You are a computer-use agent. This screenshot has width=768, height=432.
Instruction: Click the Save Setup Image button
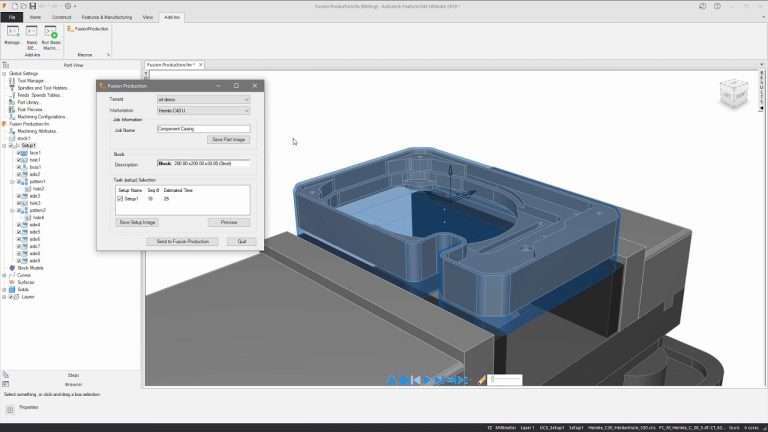(x=138, y=222)
